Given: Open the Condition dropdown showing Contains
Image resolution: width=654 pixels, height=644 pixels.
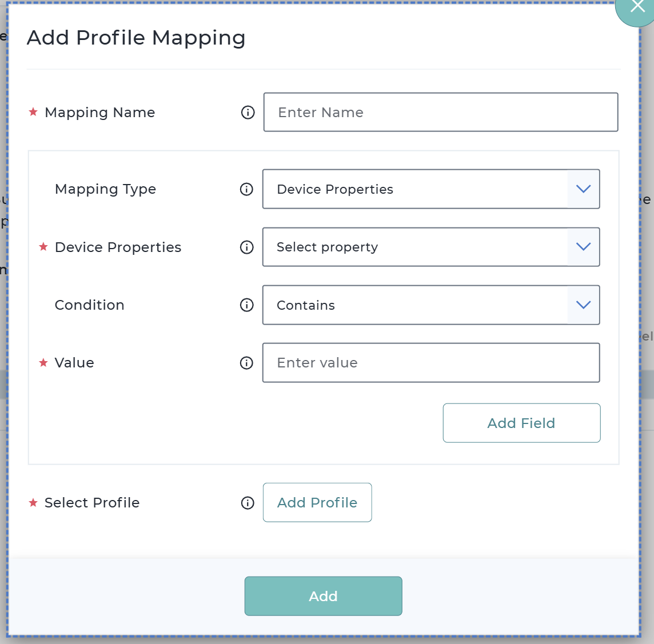Looking at the screenshot, I should click(415, 305).
